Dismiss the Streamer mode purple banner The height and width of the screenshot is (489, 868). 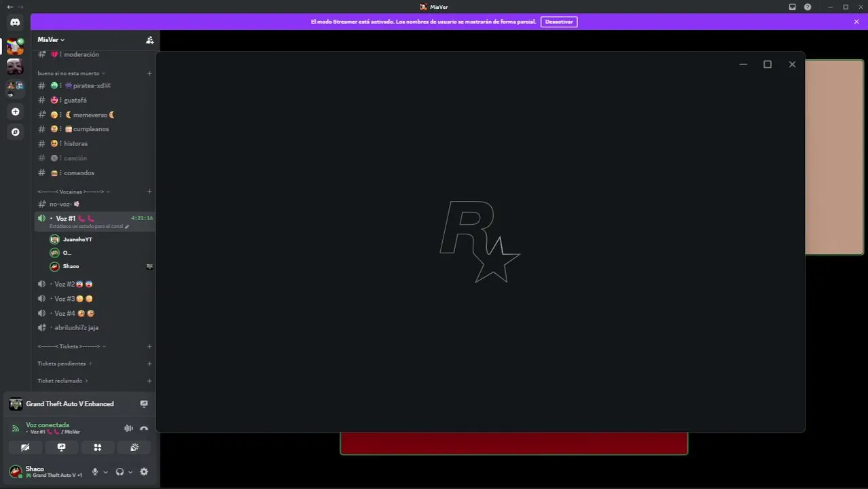856,22
